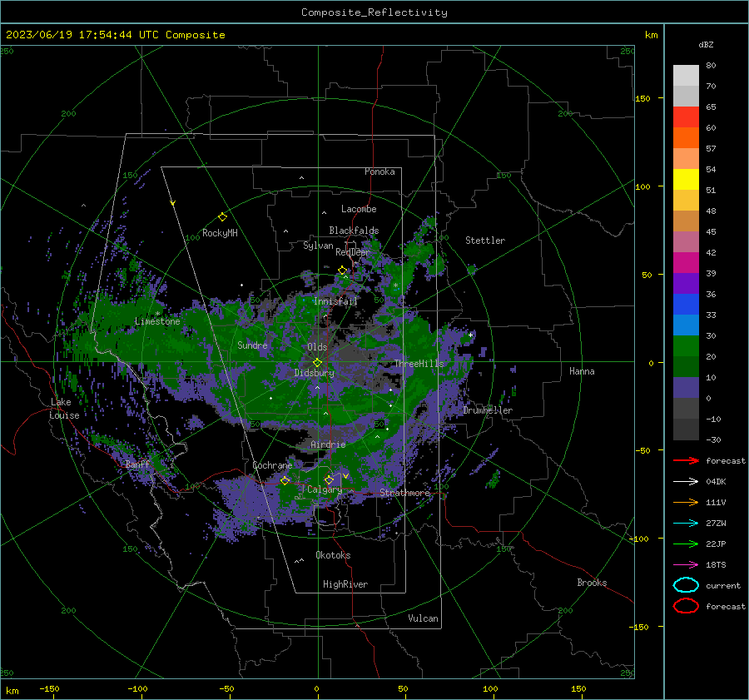
Task: Click the yellow diamond marker below RedDeer label
Action: (x=342, y=271)
